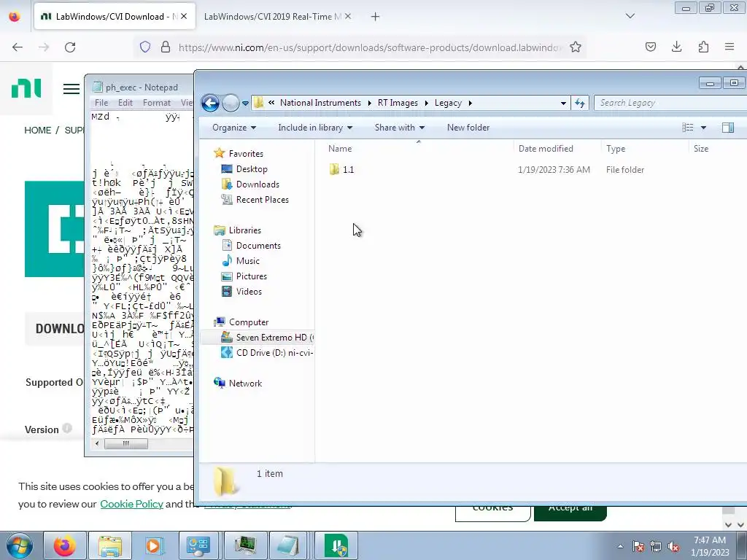Click the site security padlock icon
The height and width of the screenshot is (560, 747).
pyautogui.click(x=166, y=47)
